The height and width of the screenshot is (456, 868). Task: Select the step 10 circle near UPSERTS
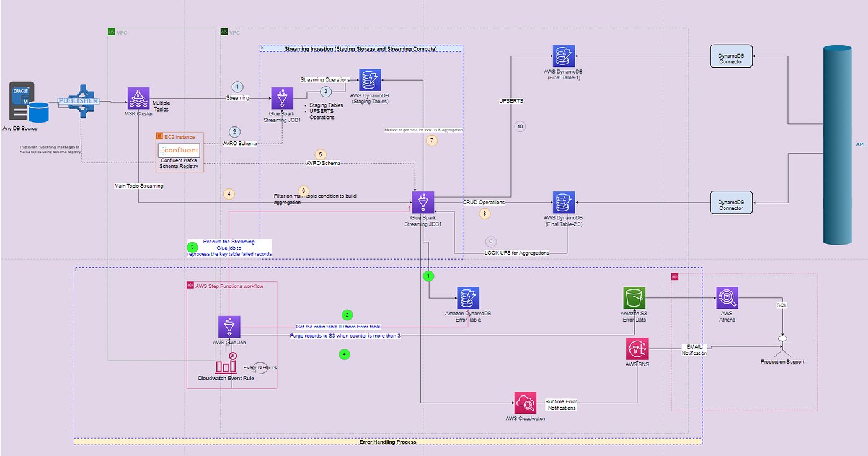(x=520, y=126)
